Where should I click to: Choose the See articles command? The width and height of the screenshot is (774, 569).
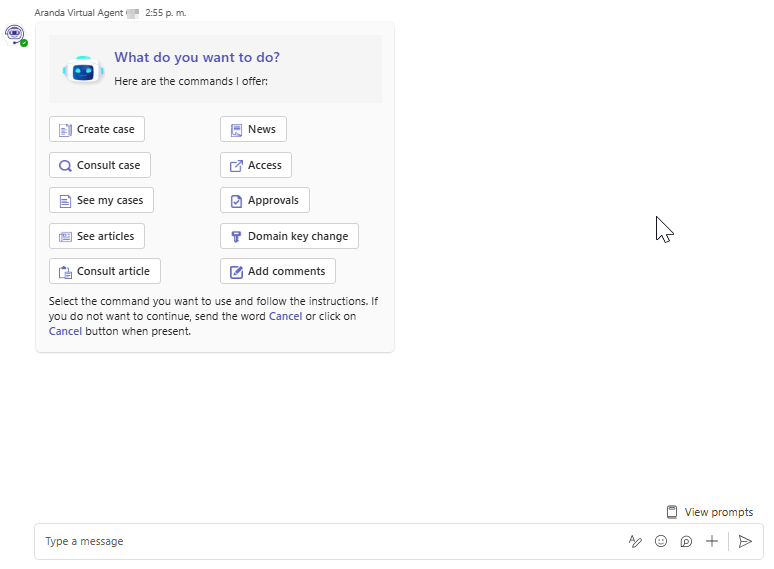coord(96,236)
